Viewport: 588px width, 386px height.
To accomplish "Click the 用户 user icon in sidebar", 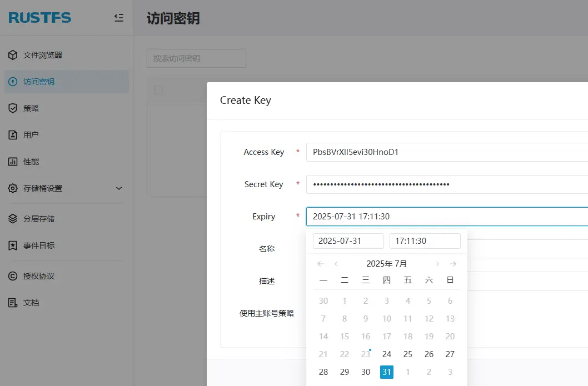I will coord(12,134).
